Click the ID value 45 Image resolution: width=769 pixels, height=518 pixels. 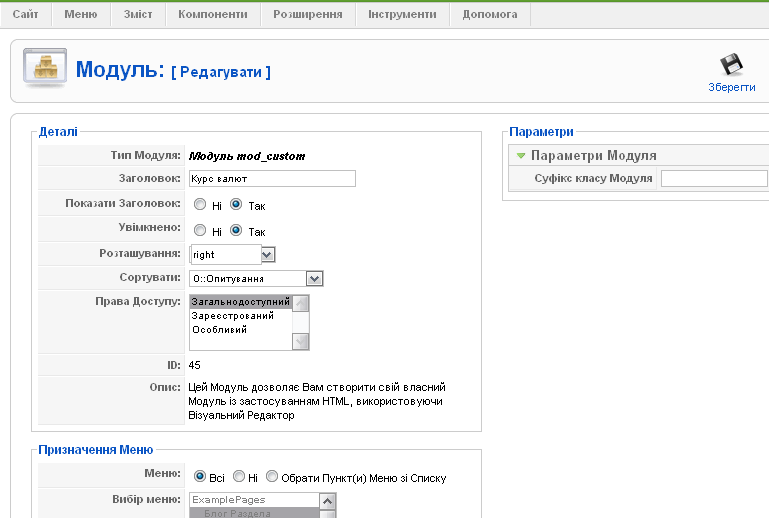click(x=194, y=365)
